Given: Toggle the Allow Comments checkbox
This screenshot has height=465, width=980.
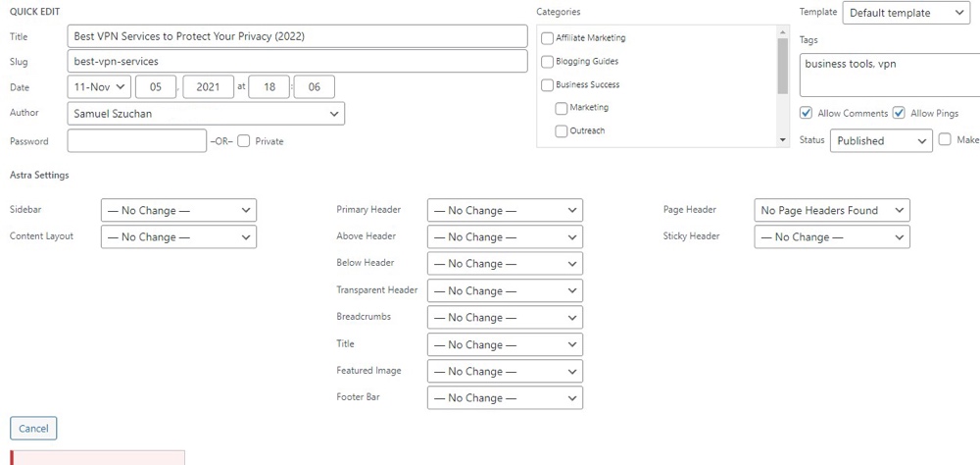Looking at the screenshot, I should point(806,114).
